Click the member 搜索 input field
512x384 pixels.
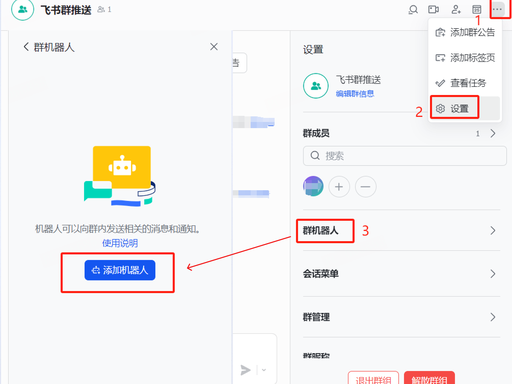pyautogui.click(x=405, y=156)
